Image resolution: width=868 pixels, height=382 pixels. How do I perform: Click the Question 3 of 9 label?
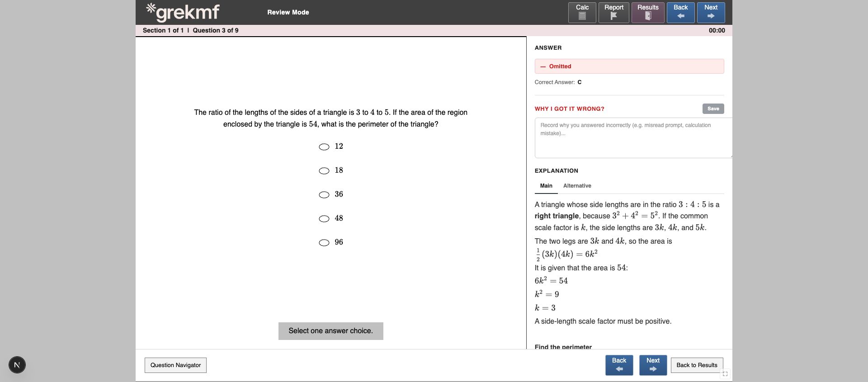pos(216,30)
